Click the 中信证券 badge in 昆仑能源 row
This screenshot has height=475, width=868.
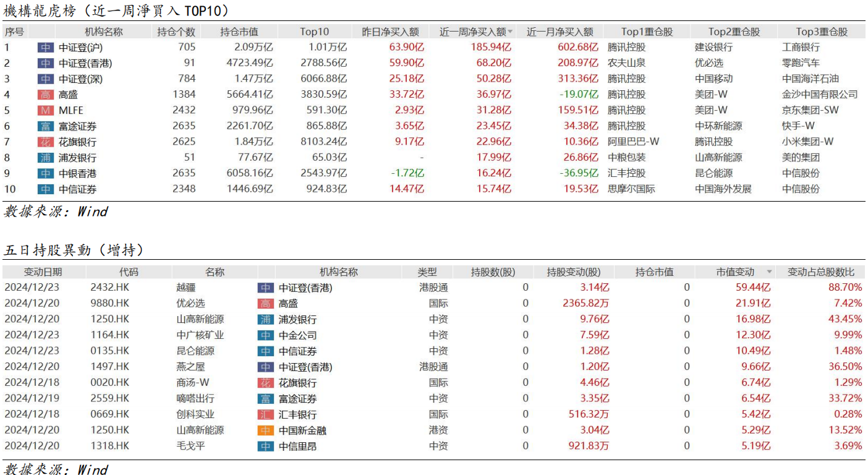(x=265, y=351)
